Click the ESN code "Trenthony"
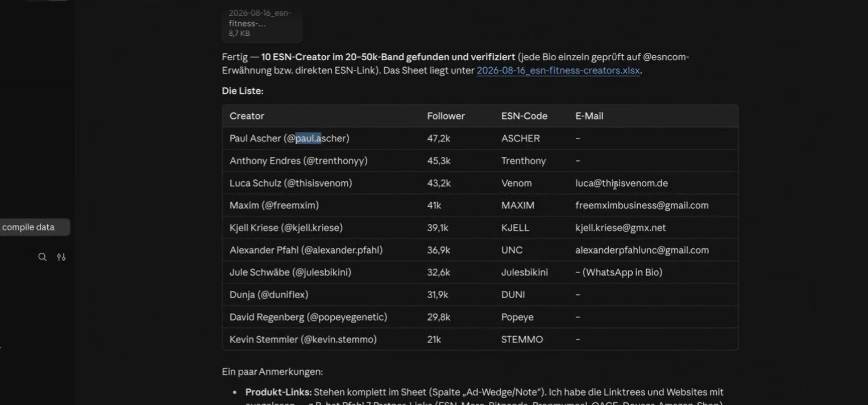868x405 pixels. pos(524,161)
